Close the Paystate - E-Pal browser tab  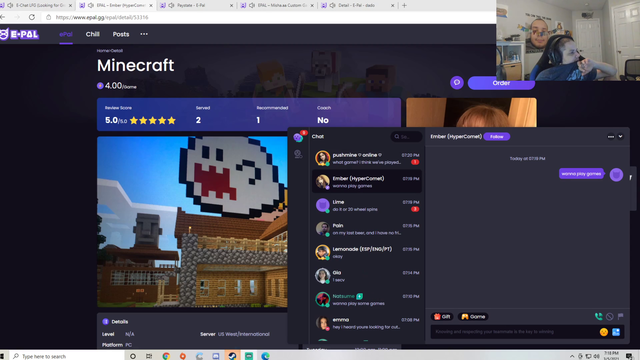point(231,5)
